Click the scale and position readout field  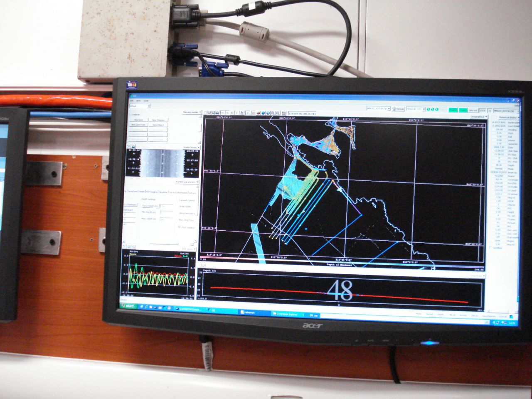pyautogui.click(x=302, y=113)
